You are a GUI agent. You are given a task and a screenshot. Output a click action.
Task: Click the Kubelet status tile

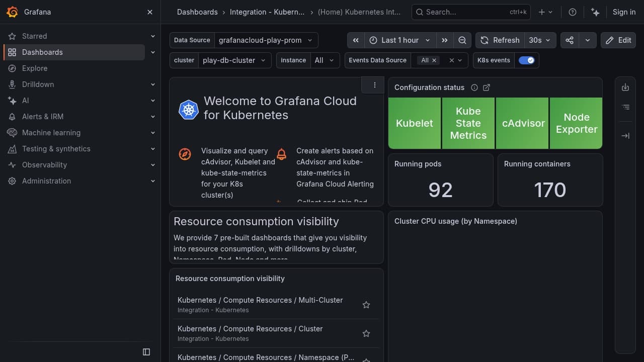[415, 123]
